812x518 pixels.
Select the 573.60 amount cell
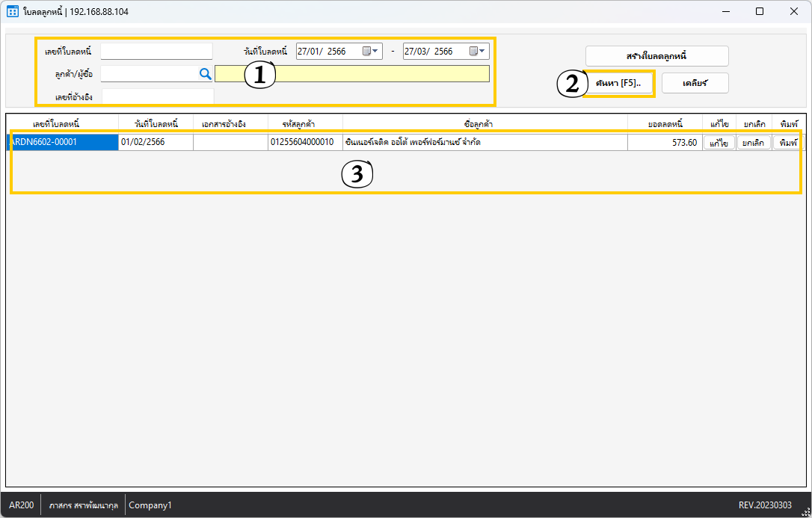point(664,143)
